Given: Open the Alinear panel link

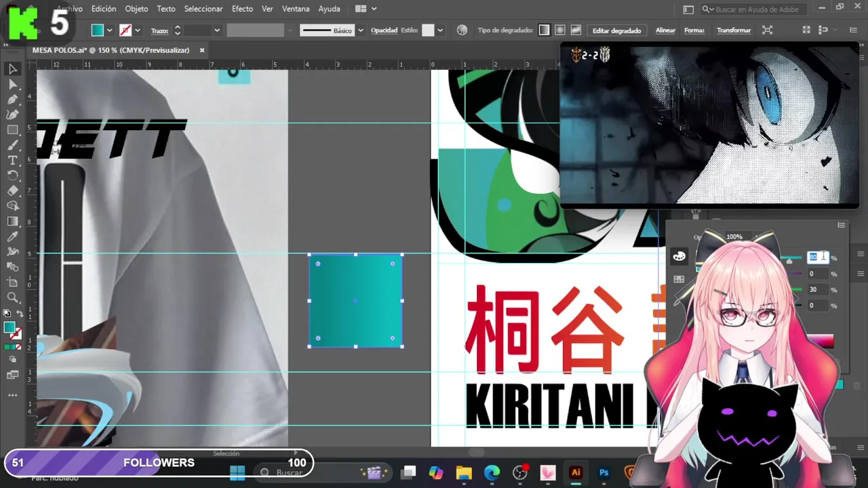Looking at the screenshot, I should 665,30.
